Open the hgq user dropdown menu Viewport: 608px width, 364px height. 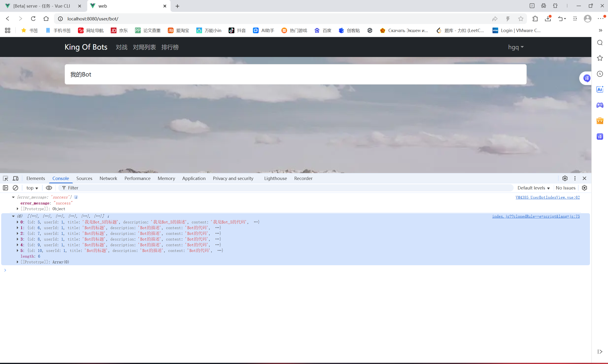click(x=516, y=47)
